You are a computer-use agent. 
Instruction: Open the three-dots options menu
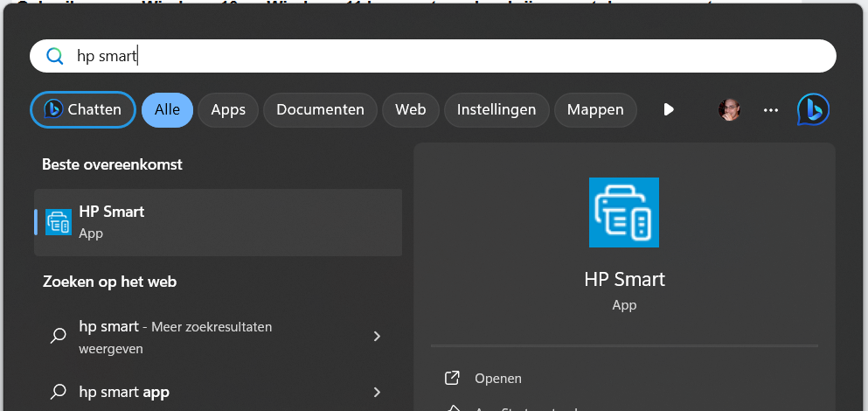tap(771, 109)
